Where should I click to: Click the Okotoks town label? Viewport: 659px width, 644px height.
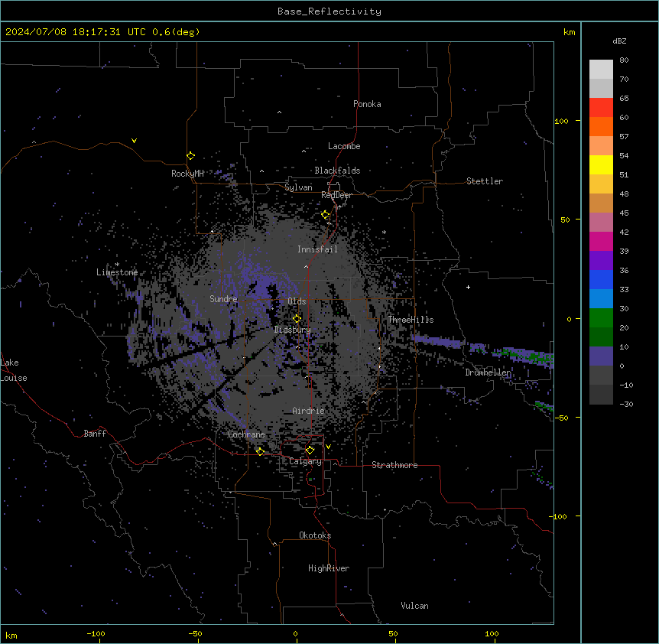[x=315, y=535]
